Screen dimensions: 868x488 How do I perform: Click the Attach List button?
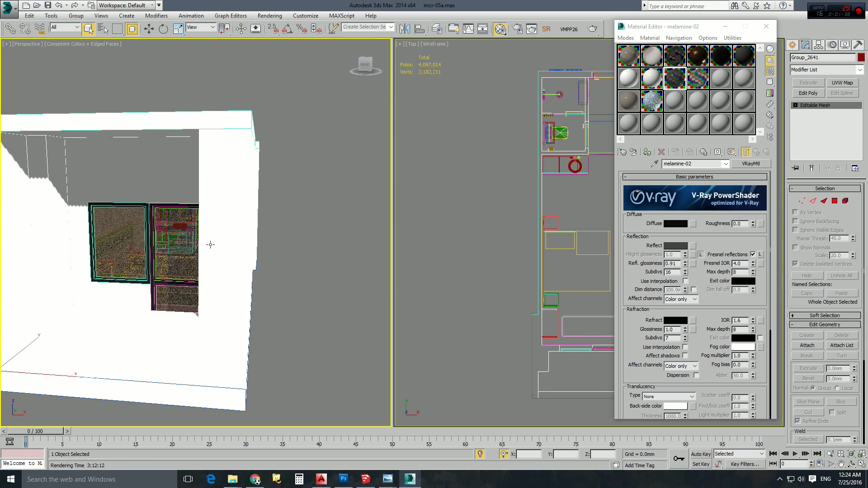[841, 345]
